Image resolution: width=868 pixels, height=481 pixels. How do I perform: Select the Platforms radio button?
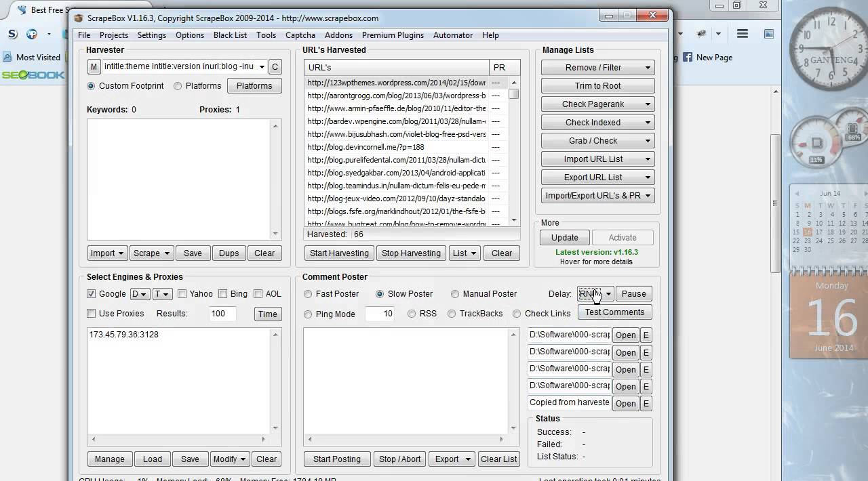[x=178, y=86]
